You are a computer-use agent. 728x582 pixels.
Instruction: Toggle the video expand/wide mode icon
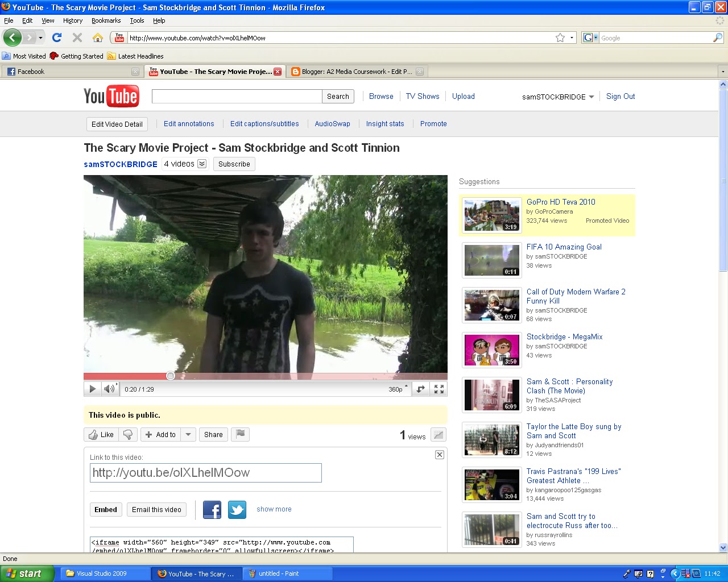421,389
